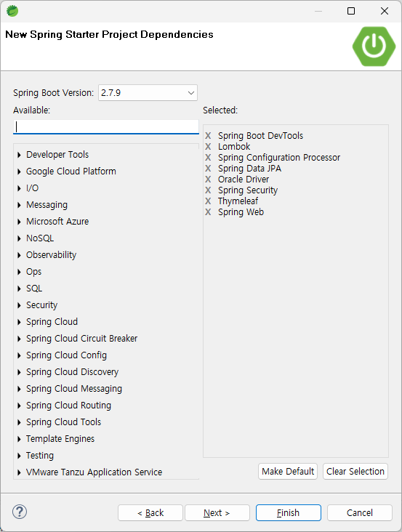Select Thymeleaf label in Selected list
This screenshot has height=532, width=402.
click(x=238, y=201)
